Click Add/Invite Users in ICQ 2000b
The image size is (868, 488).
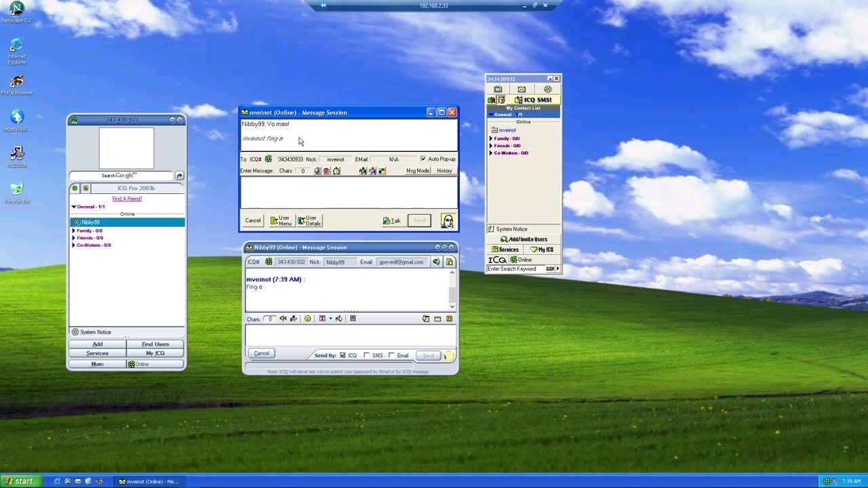pos(524,239)
